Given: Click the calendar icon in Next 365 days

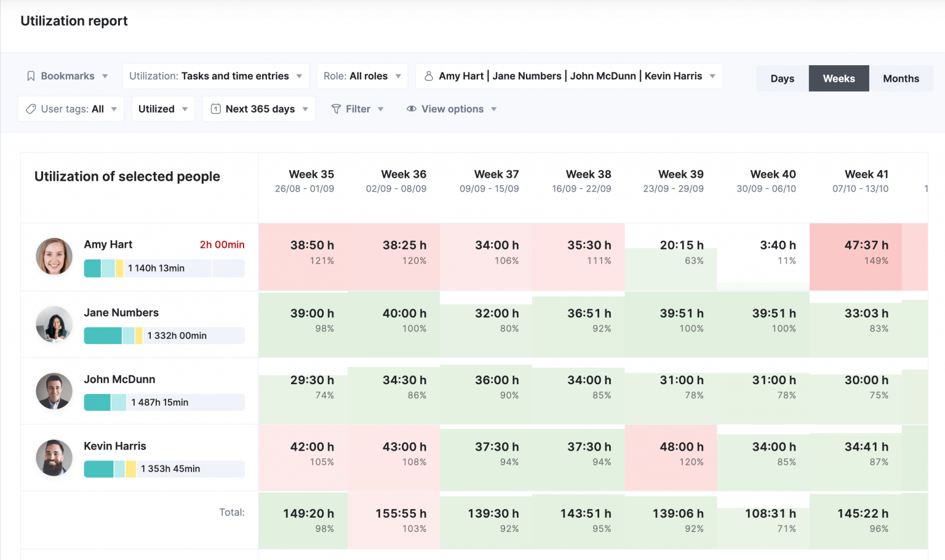Looking at the screenshot, I should tap(216, 109).
